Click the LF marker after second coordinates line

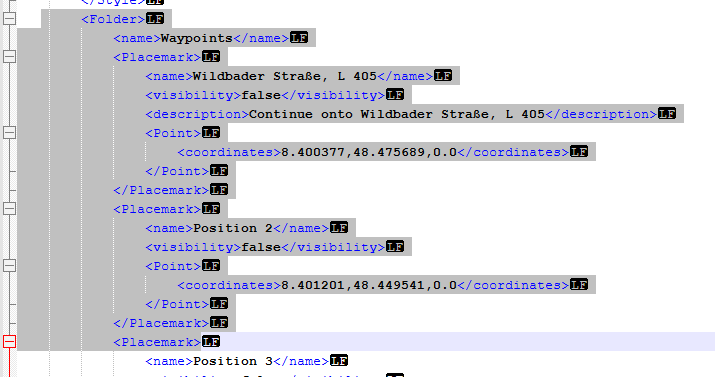(579, 285)
